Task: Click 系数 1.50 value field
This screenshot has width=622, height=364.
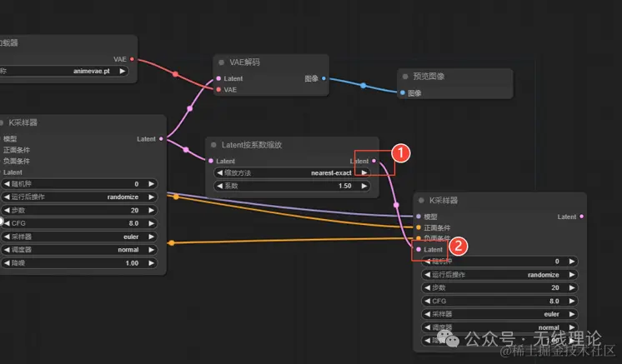Action: [292, 186]
